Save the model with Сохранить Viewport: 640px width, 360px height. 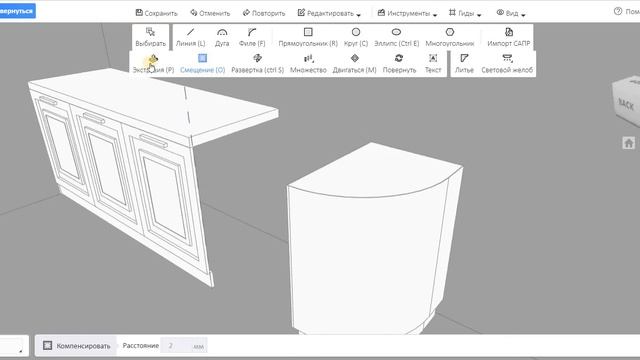pos(156,13)
